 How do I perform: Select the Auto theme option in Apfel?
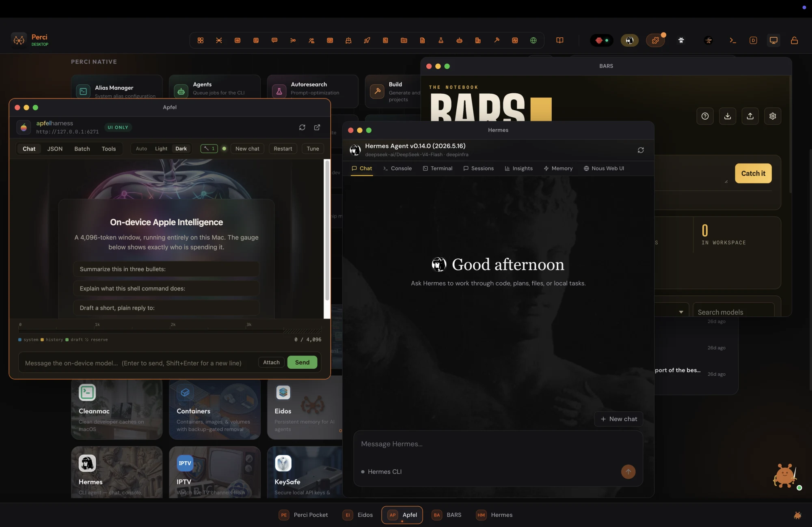click(141, 148)
